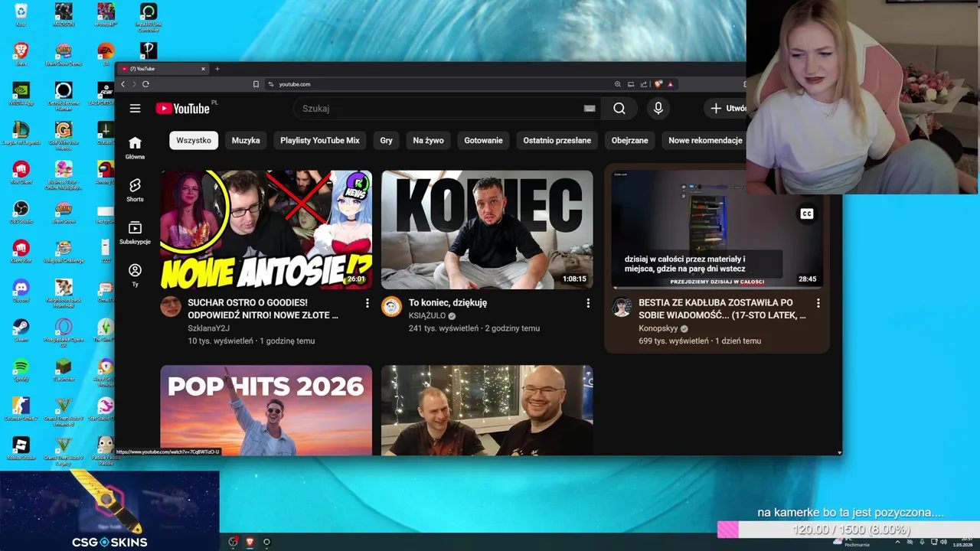
Task: Close the (7) YouTube tab
Action: point(203,69)
